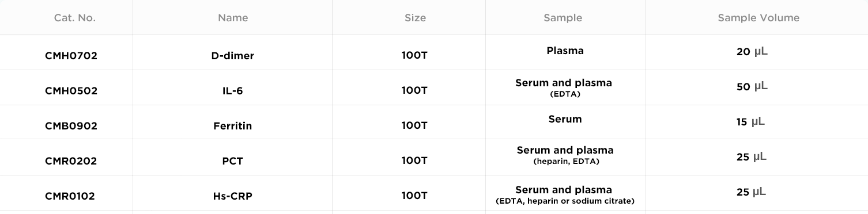The image size is (868, 214).
Task: Open the PCT product name
Action: coord(233,161)
